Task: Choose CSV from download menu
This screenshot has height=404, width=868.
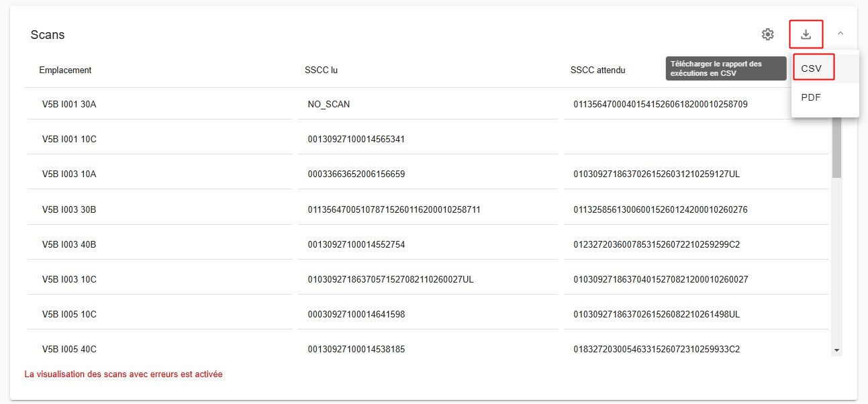Action: (814, 68)
